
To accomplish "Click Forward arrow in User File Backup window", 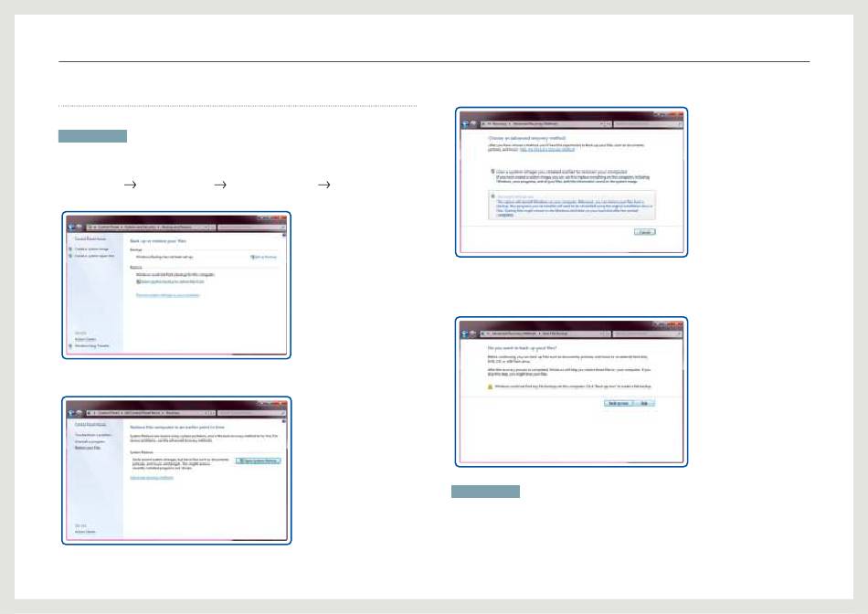I will (472, 333).
